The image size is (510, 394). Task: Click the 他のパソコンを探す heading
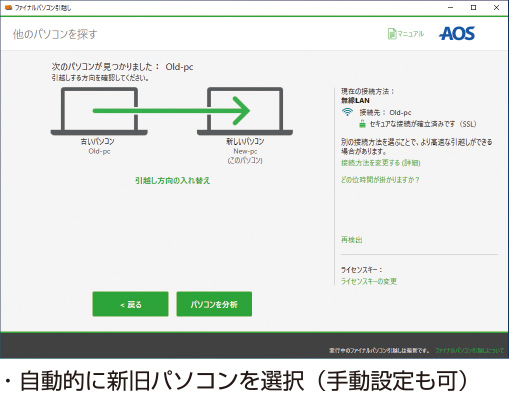click(x=55, y=34)
